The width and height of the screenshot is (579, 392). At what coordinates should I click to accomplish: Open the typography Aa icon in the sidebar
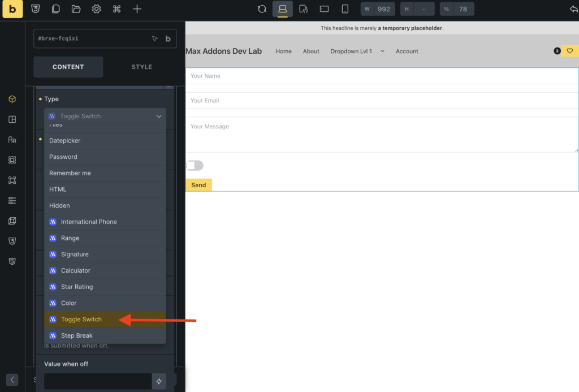(12, 140)
